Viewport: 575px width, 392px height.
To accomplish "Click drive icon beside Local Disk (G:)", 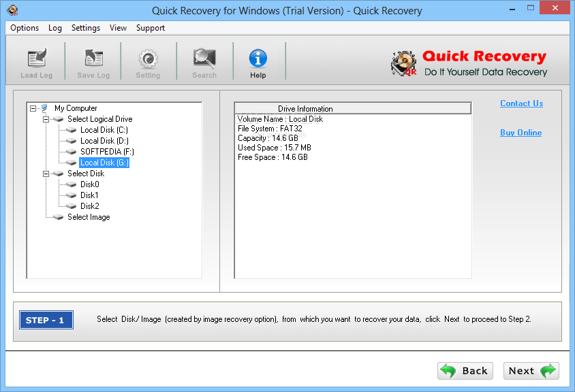I will [x=71, y=163].
